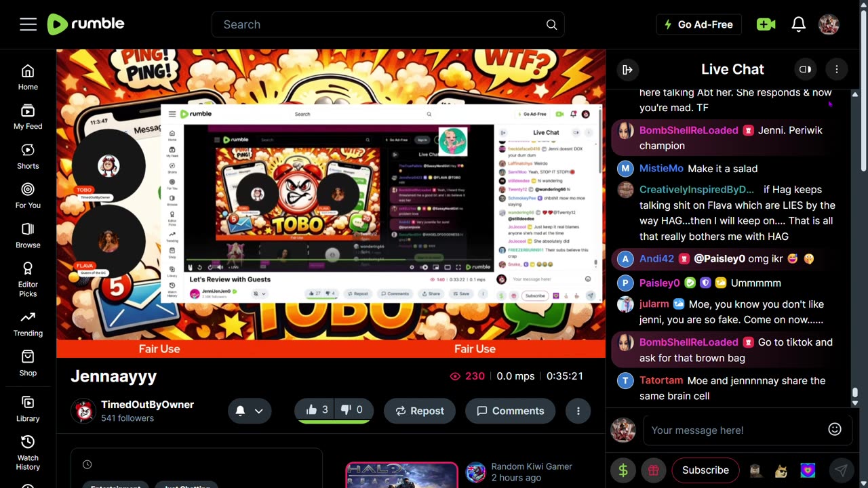868x488 pixels.
Task: Open Andi42's chat username
Action: [656, 258]
